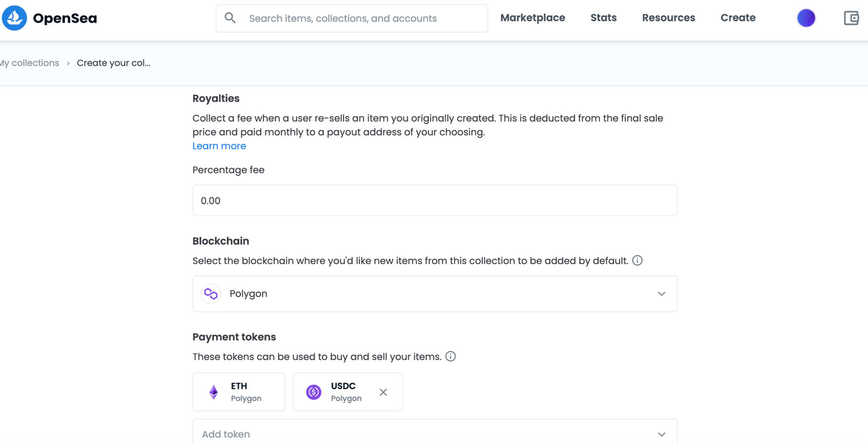Remove the USDC payment token
Image resolution: width=868 pixels, height=443 pixels.
point(383,392)
